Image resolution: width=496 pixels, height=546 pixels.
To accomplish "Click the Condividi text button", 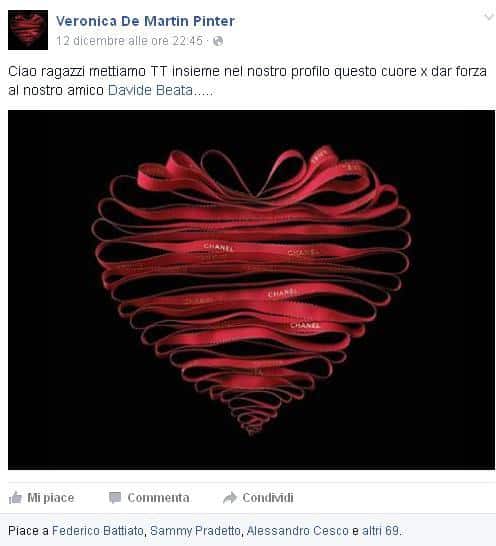I will [268, 498].
